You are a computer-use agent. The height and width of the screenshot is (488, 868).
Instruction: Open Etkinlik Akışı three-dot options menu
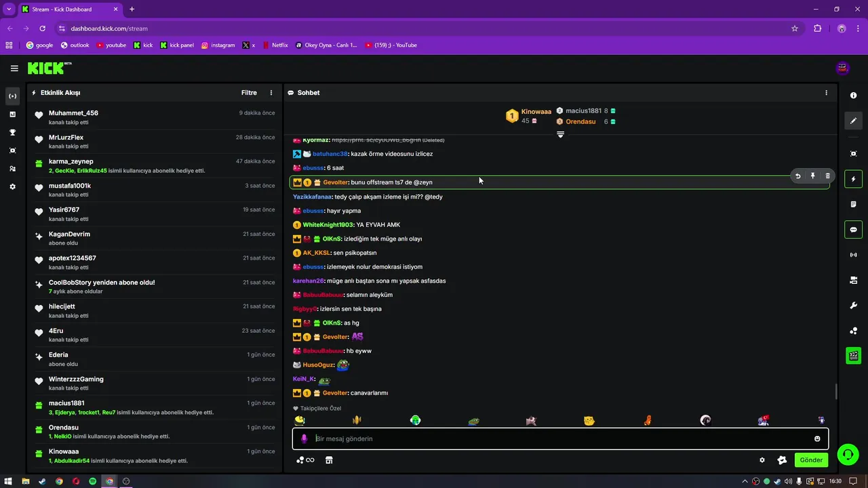pyautogui.click(x=271, y=93)
